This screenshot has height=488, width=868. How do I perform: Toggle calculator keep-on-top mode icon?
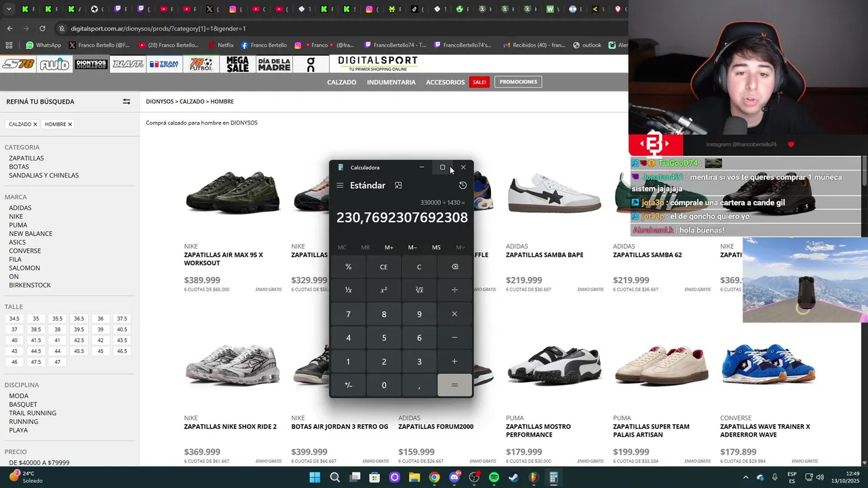tap(398, 186)
